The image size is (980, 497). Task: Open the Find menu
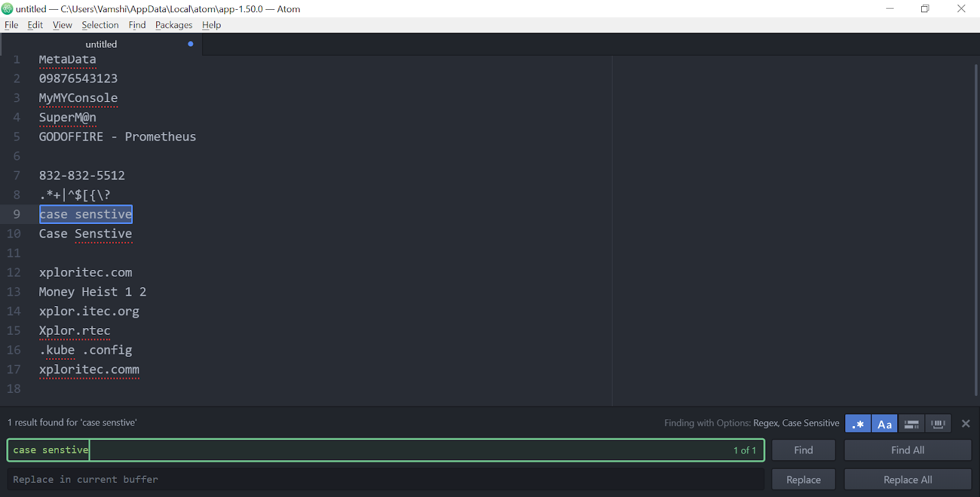137,25
